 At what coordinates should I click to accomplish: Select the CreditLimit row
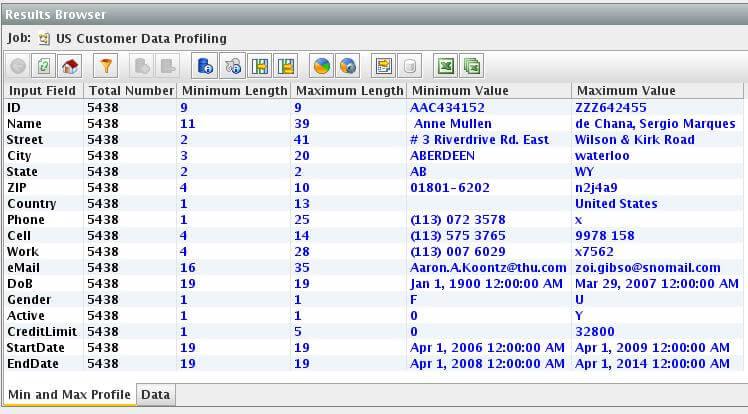tap(40, 332)
